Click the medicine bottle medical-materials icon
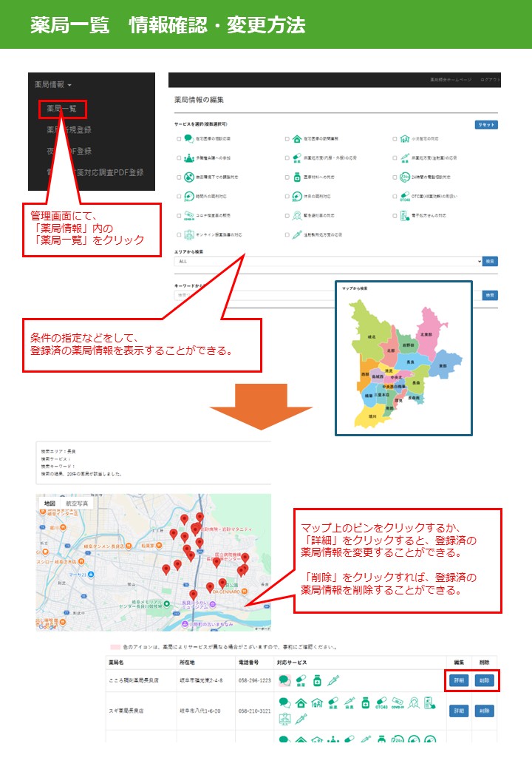 pyautogui.click(x=296, y=177)
